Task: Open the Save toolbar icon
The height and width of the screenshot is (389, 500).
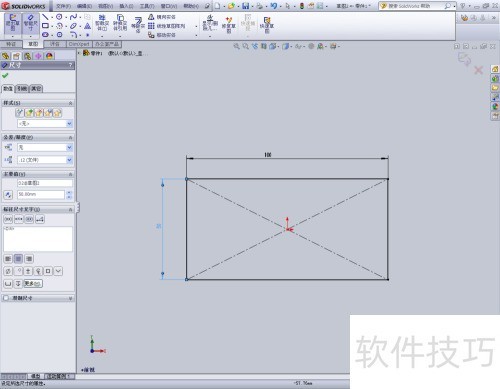Action: [246, 6]
